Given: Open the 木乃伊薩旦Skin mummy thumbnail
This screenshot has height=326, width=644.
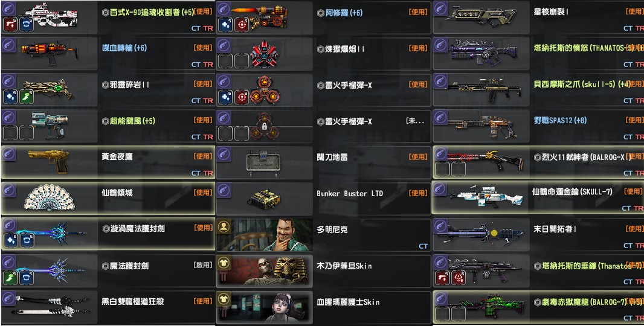Looking at the screenshot, I should [265, 270].
